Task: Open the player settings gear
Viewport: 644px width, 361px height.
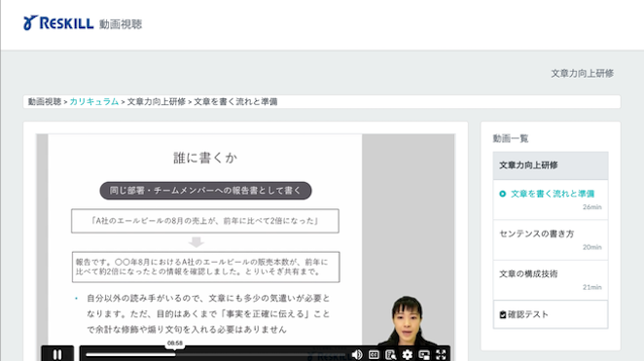Action: 407,354
